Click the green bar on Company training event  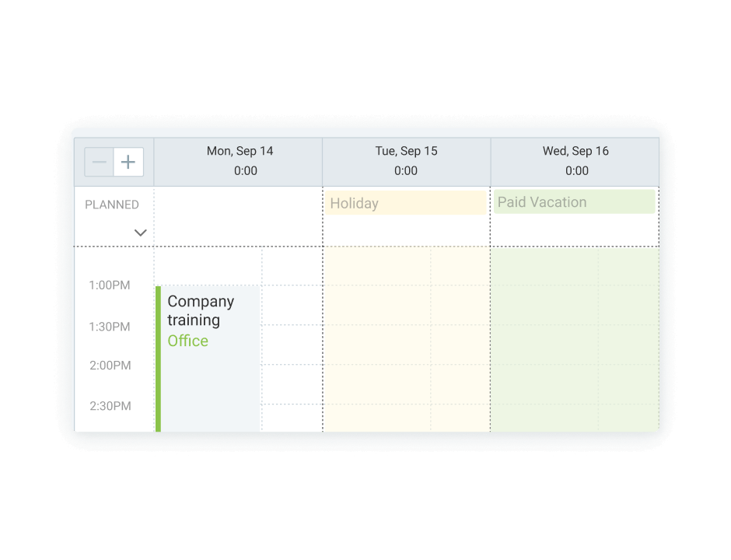[x=158, y=358]
